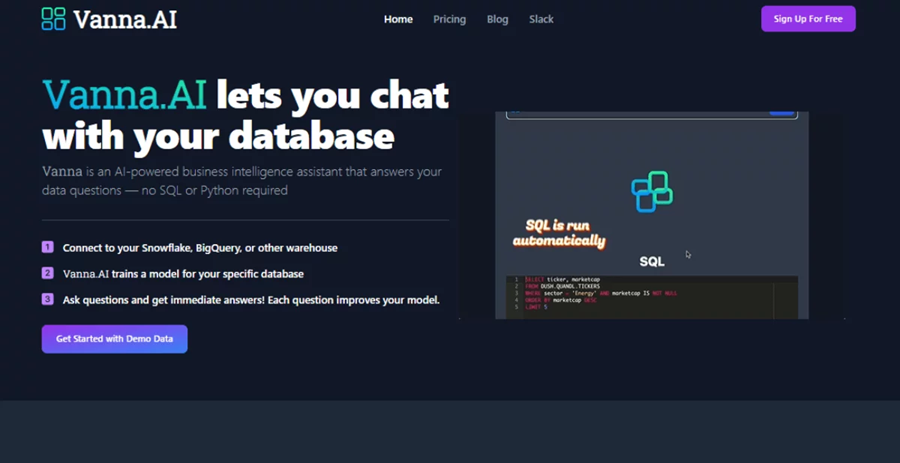This screenshot has width=900, height=463.
Task: Open the Home navigation item
Action: (x=398, y=19)
